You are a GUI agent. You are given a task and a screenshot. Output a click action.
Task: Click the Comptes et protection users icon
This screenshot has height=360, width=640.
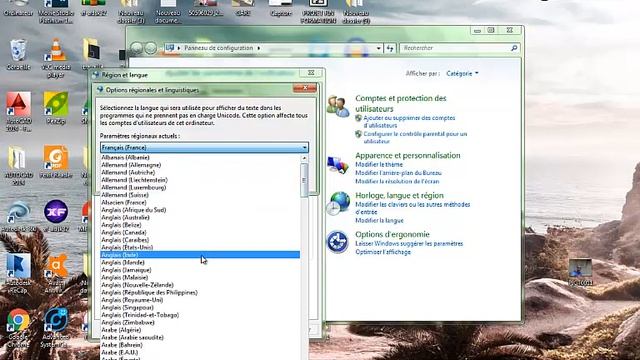[x=338, y=106]
